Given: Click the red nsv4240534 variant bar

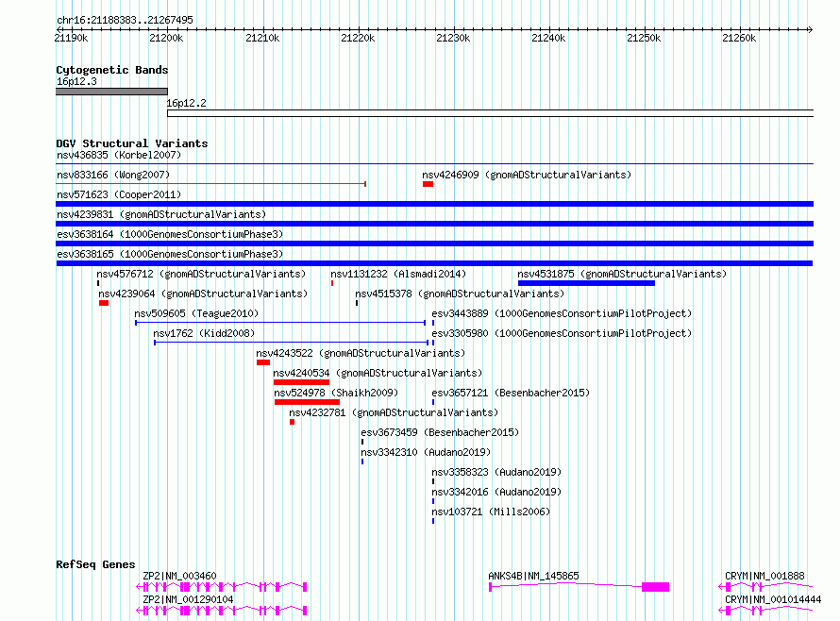Looking at the screenshot, I should coord(301,382).
